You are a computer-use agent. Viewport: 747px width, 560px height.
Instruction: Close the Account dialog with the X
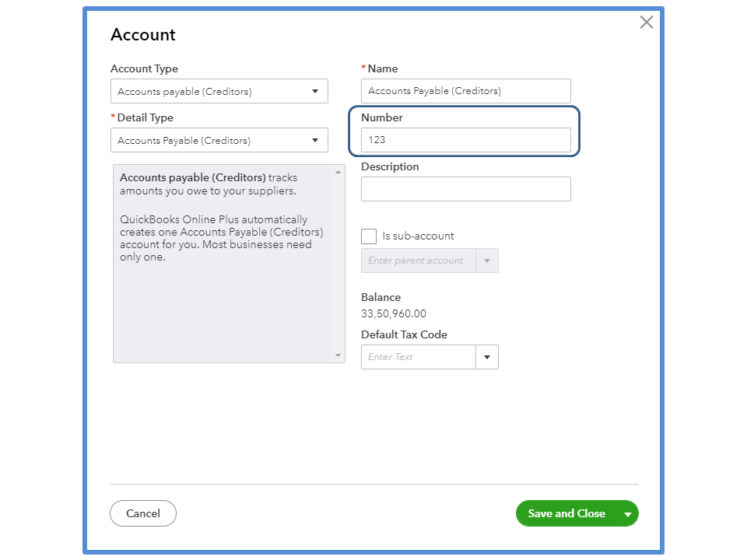click(646, 23)
